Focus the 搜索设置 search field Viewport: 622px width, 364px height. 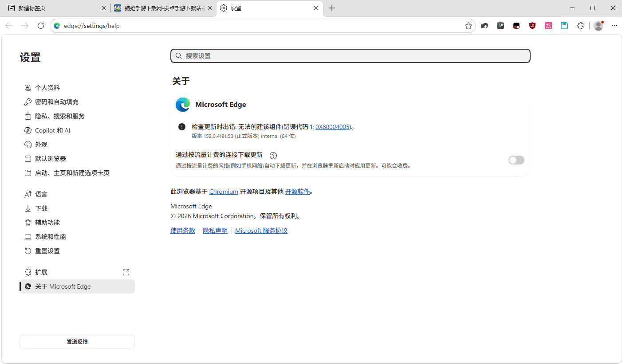(350, 56)
